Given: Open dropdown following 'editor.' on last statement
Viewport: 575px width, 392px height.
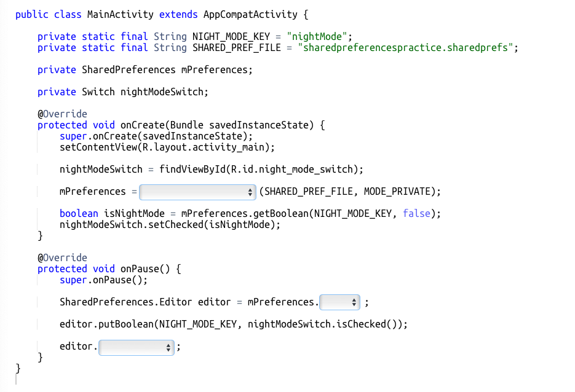Looking at the screenshot, I should point(137,348).
